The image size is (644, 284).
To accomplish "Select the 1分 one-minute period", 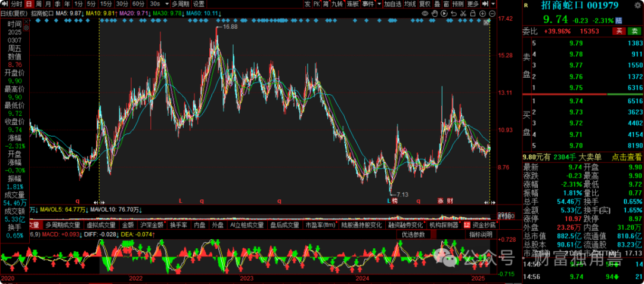I will 79,4.
